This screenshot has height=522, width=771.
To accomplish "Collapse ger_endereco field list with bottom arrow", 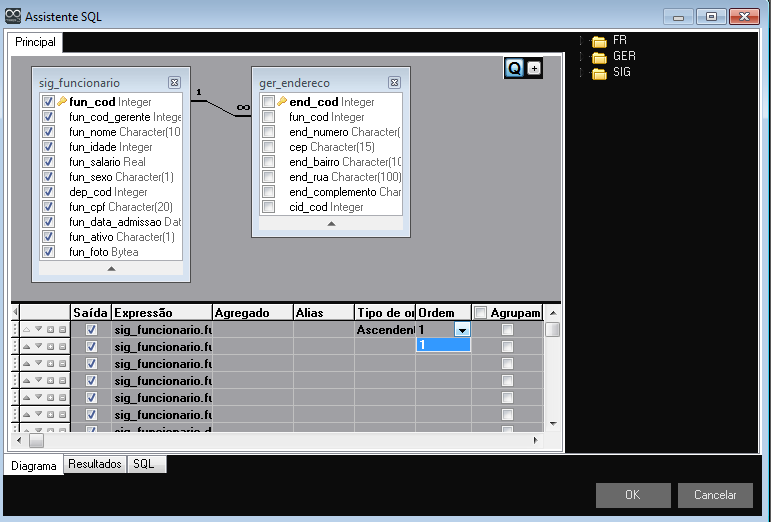I will click(331, 223).
